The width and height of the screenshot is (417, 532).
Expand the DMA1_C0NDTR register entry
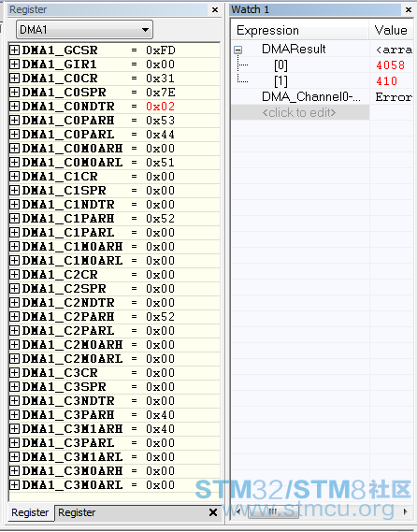pos(14,107)
